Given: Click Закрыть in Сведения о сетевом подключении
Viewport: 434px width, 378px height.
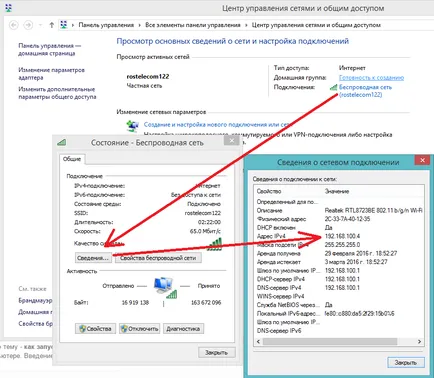Looking at the screenshot, I should (x=406, y=362).
